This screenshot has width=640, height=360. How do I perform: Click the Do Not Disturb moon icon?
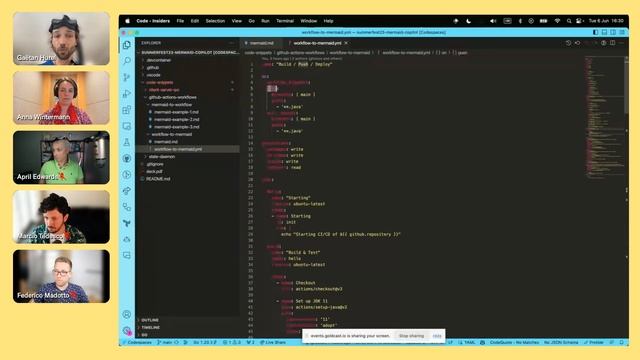pyautogui.click(x=469, y=21)
